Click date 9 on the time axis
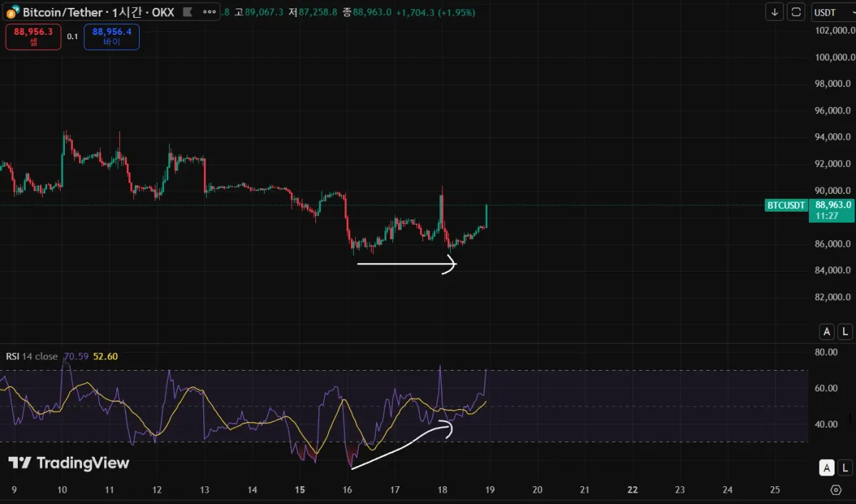This screenshot has height=504, width=856. 14,490
